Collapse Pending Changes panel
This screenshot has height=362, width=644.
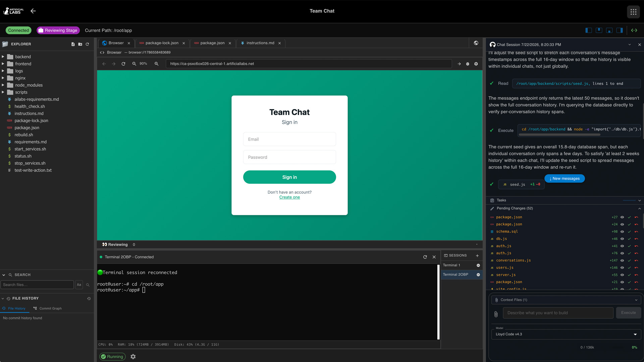pyautogui.click(x=639, y=208)
